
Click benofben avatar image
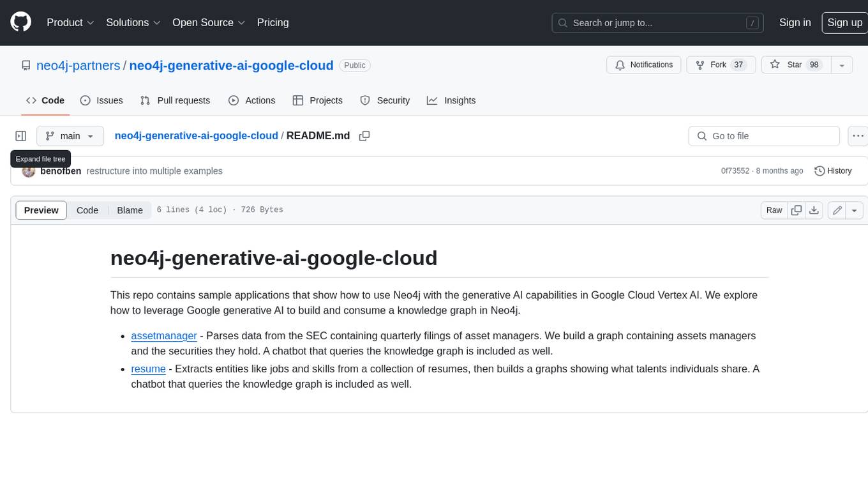(x=28, y=171)
